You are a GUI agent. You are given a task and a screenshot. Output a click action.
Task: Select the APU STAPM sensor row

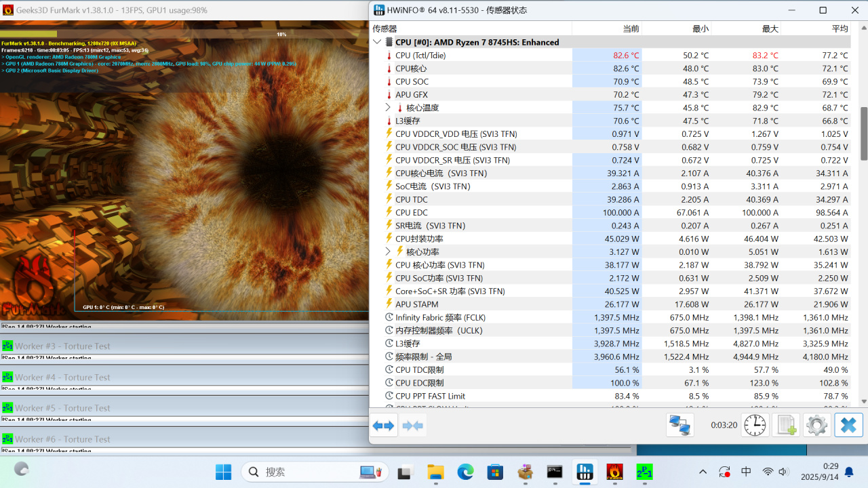[610, 304]
